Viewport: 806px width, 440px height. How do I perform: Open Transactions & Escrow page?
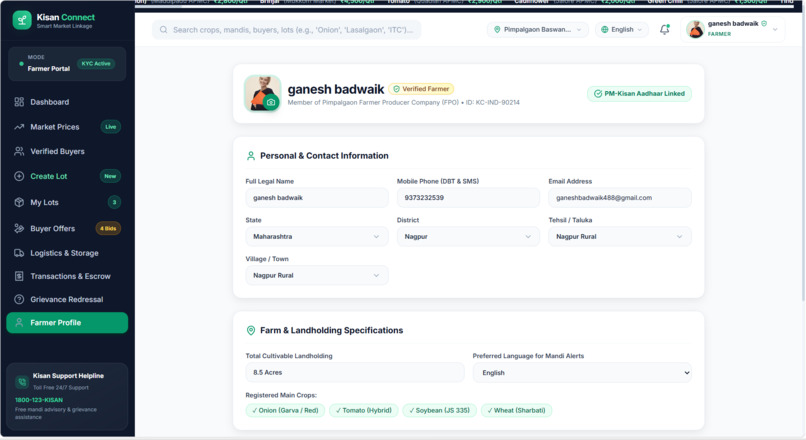pyautogui.click(x=67, y=276)
